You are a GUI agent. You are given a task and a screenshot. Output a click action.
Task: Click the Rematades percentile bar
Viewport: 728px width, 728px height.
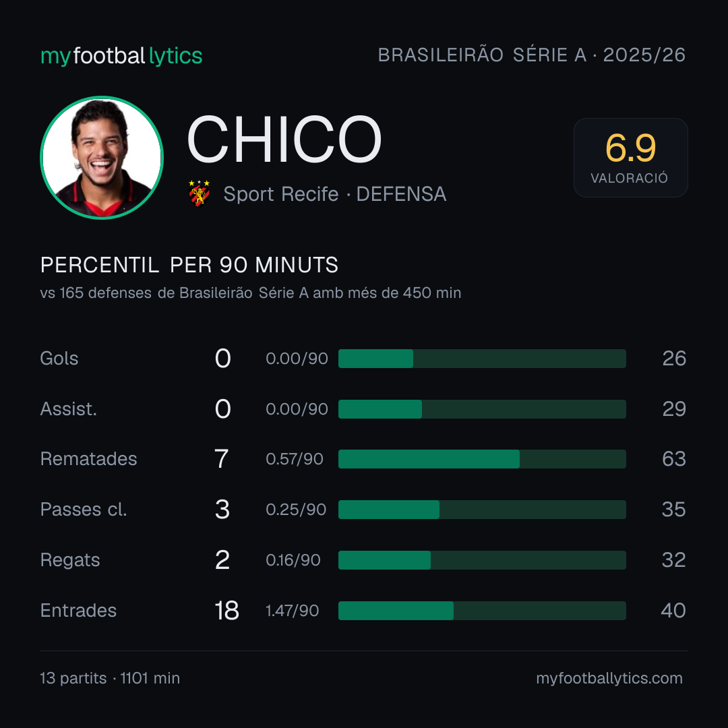point(482,459)
